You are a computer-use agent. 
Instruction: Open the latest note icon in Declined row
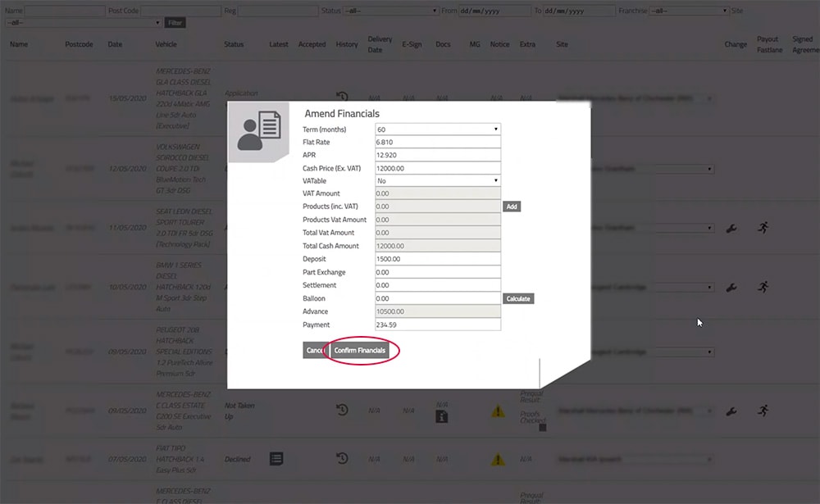(276, 459)
